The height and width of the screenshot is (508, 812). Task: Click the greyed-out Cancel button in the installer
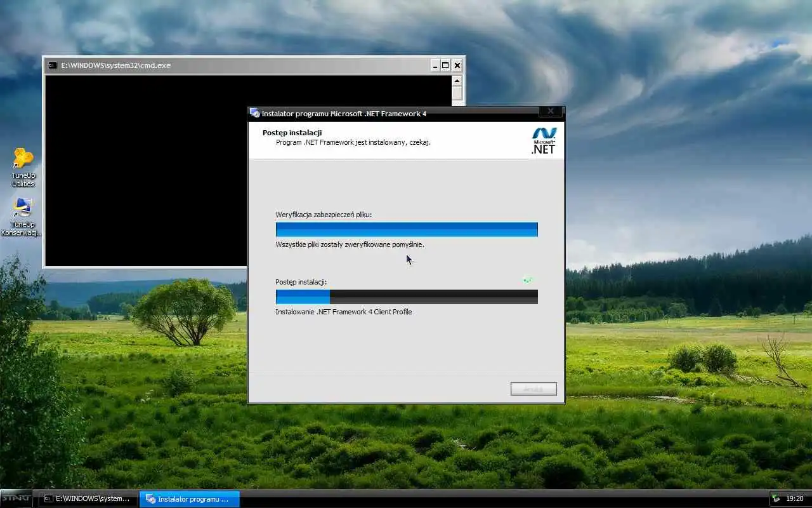pyautogui.click(x=534, y=389)
